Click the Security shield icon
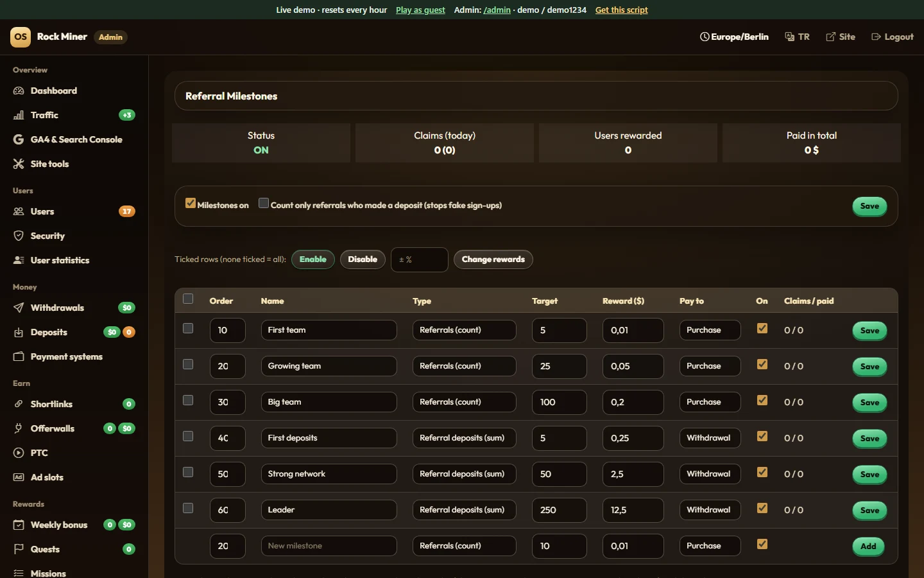The height and width of the screenshot is (578, 924). (x=19, y=236)
